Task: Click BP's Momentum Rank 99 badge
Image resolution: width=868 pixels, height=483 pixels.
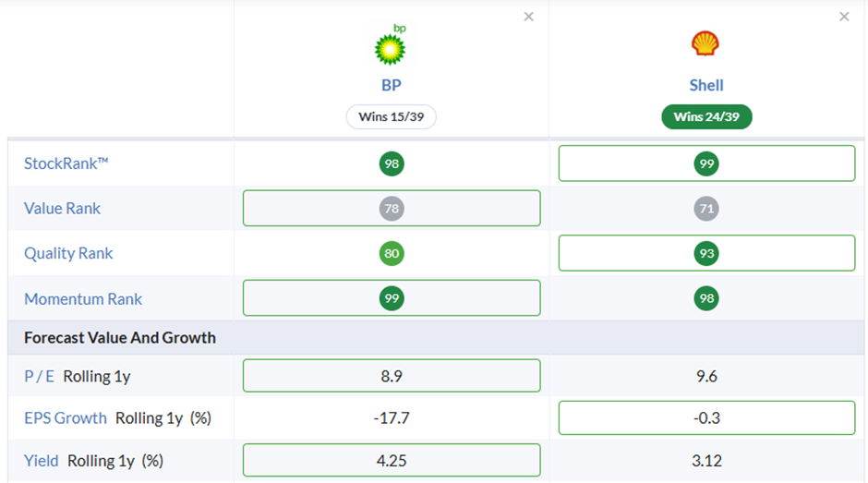Action: (x=392, y=298)
